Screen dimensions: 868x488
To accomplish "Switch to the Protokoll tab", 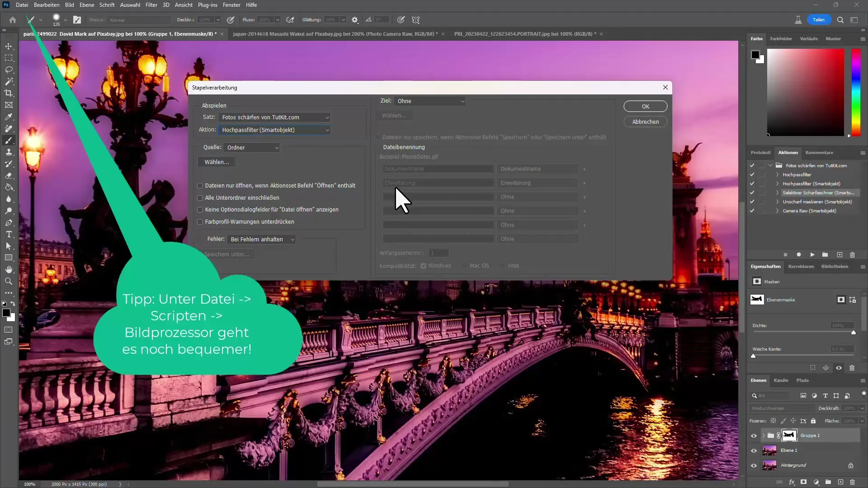I will 760,153.
